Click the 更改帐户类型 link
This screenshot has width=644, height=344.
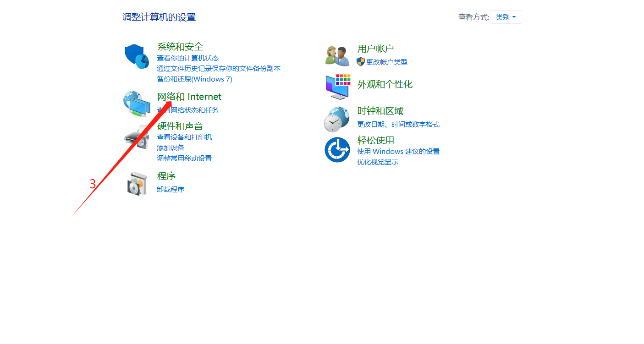click(387, 62)
